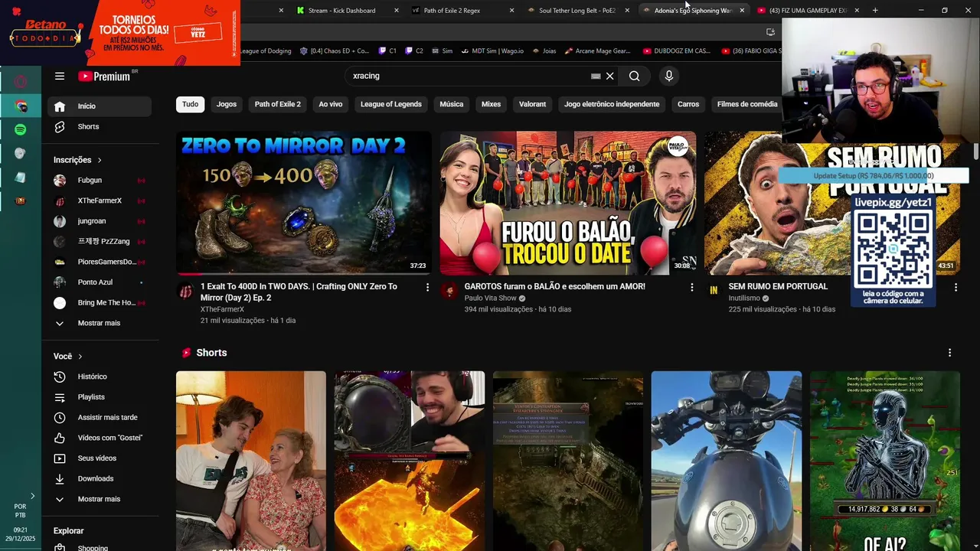Viewport: 980px width, 551px height.
Task: Open the XTheFarmerX channel avatar under video
Action: [185, 292]
